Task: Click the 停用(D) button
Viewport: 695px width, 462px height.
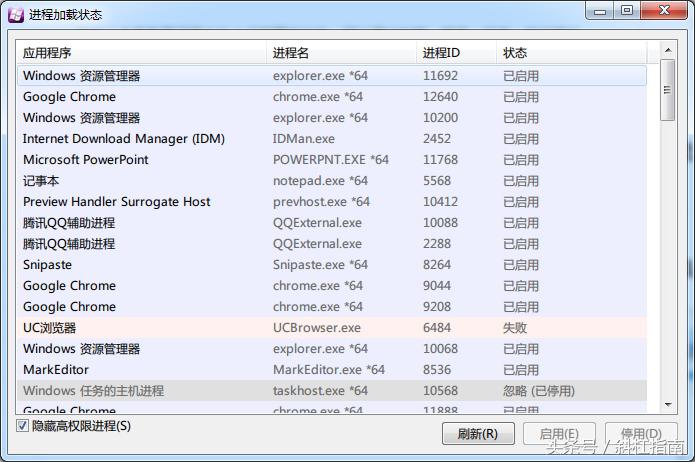Action: pos(641,433)
